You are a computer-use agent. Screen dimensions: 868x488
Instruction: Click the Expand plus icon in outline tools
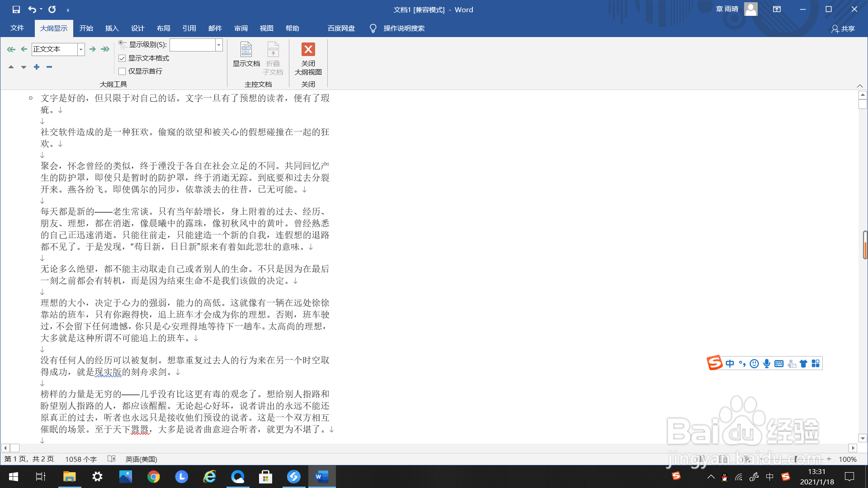[x=37, y=67]
